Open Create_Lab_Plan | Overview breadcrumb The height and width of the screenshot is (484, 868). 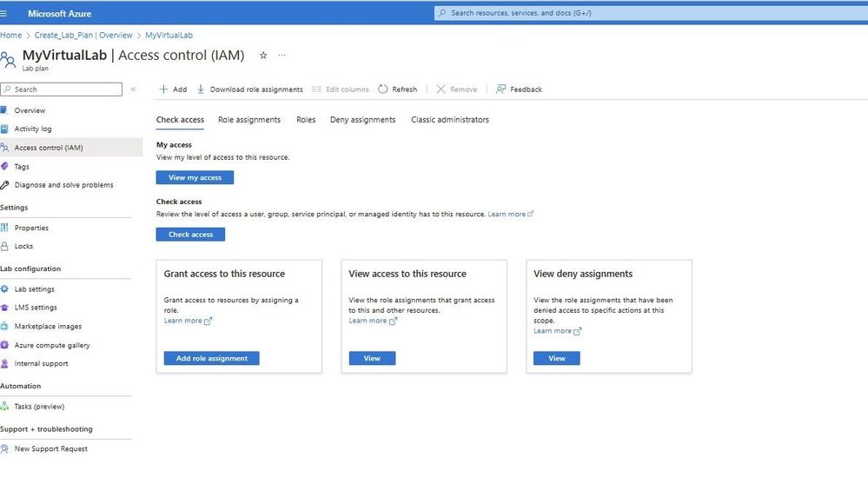coord(83,35)
